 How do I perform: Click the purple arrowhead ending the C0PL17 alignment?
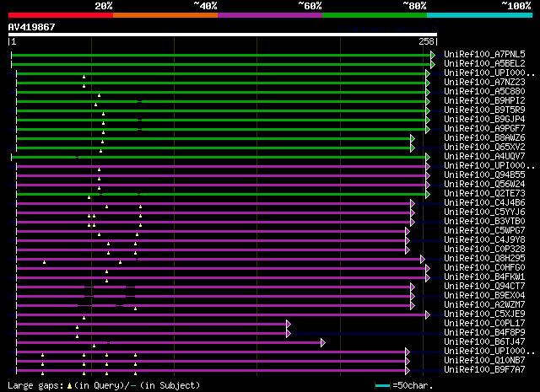[289, 325]
